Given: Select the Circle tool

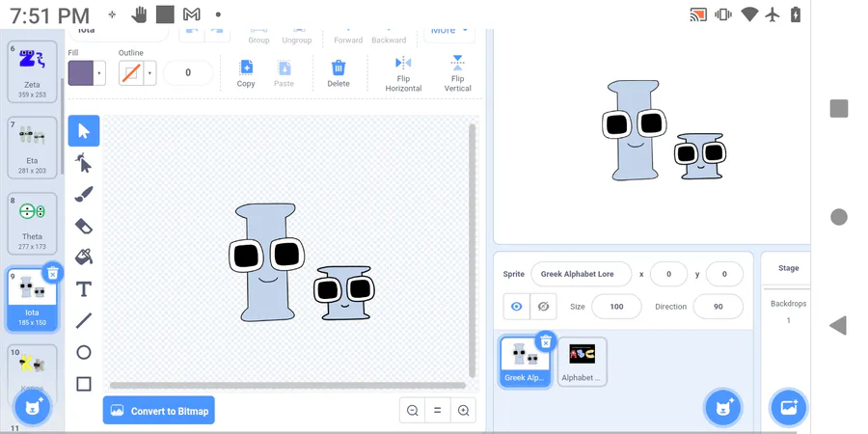Looking at the screenshot, I should [x=84, y=352].
